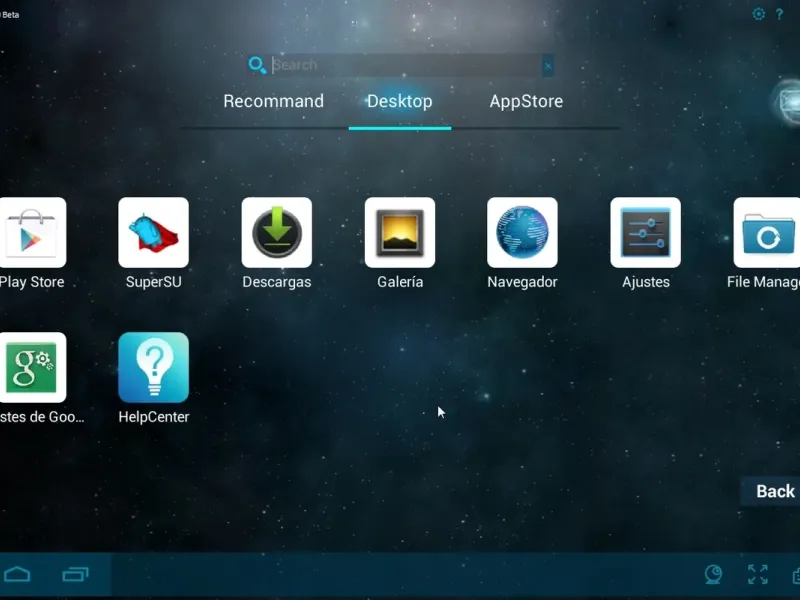Click the HelpCenter label text
The width and height of the screenshot is (800, 600).
tap(154, 417)
